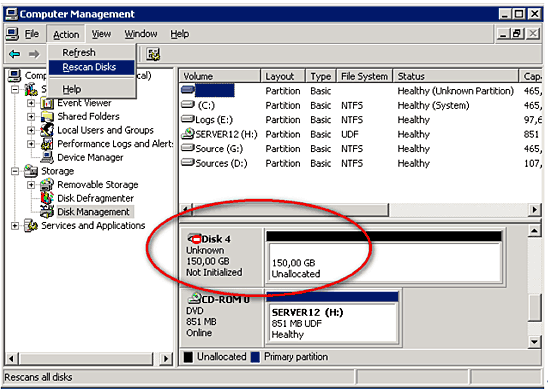Expand the Event Viewer node
The height and width of the screenshot is (392, 548).
(31, 103)
